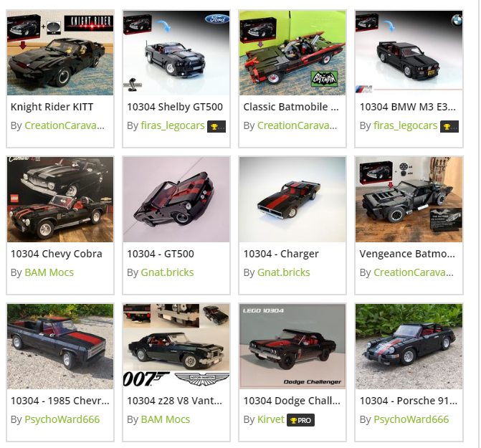This screenshot has width=481, height=448.
Task: Open the 007 Aston Martin Vantage thumbnail
Action: pos(176,346)
